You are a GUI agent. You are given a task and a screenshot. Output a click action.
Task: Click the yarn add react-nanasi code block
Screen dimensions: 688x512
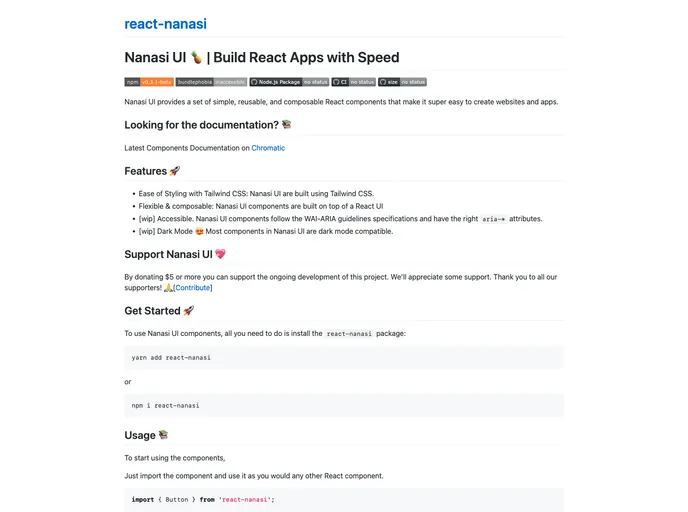click(x=343, y=357)
